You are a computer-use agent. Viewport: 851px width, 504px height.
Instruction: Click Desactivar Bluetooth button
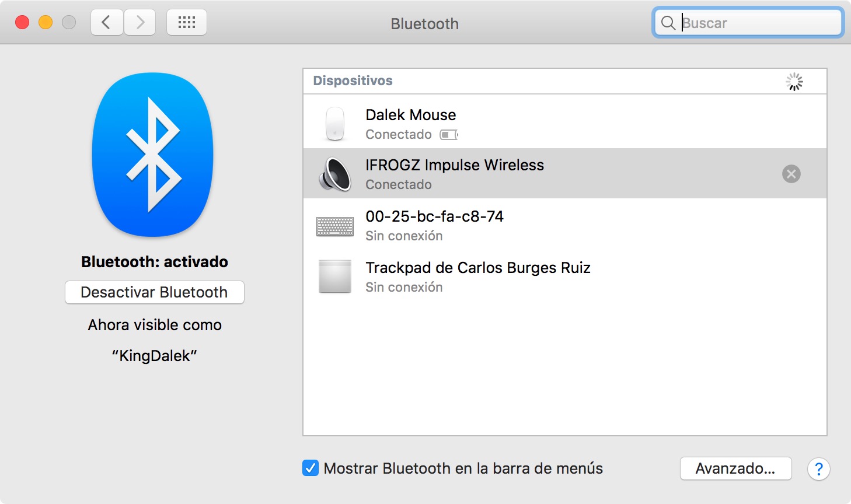point(155,292)
